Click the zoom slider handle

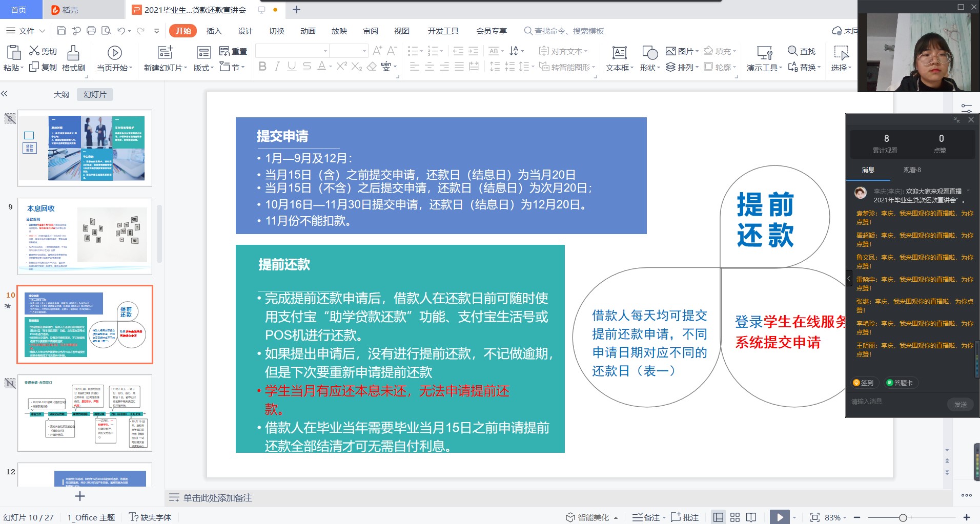[x=903, y=518]
